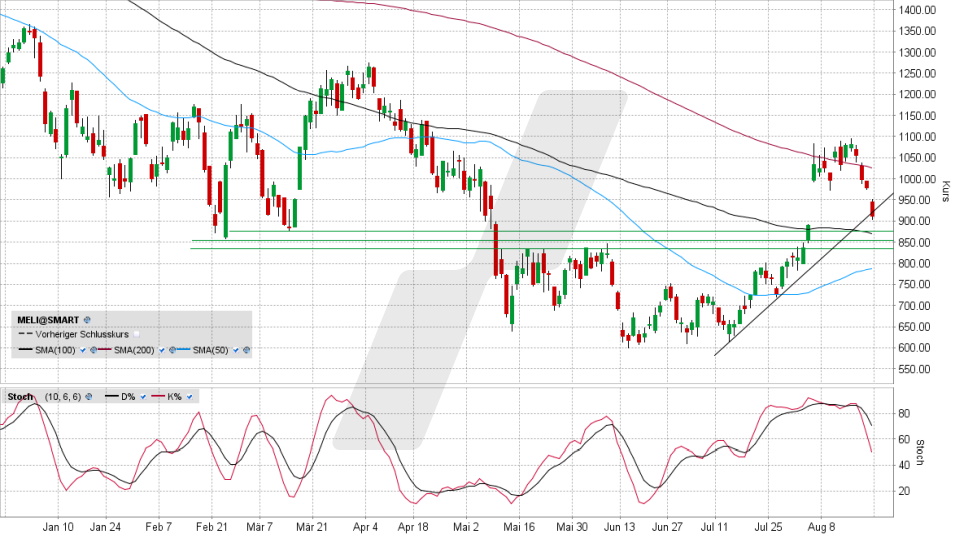Click the (10, 6, 6) parameter text

click(63, 397)
